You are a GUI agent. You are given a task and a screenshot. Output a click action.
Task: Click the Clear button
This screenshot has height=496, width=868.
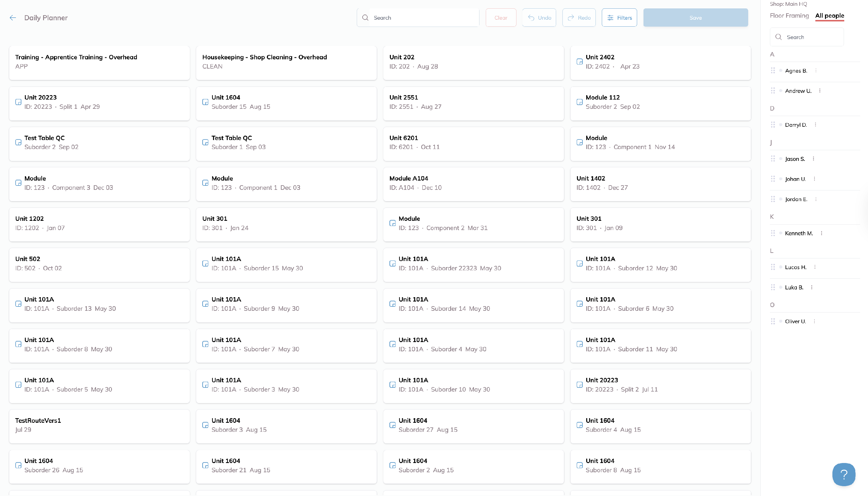pyautogui.click(x=501, y=18)
